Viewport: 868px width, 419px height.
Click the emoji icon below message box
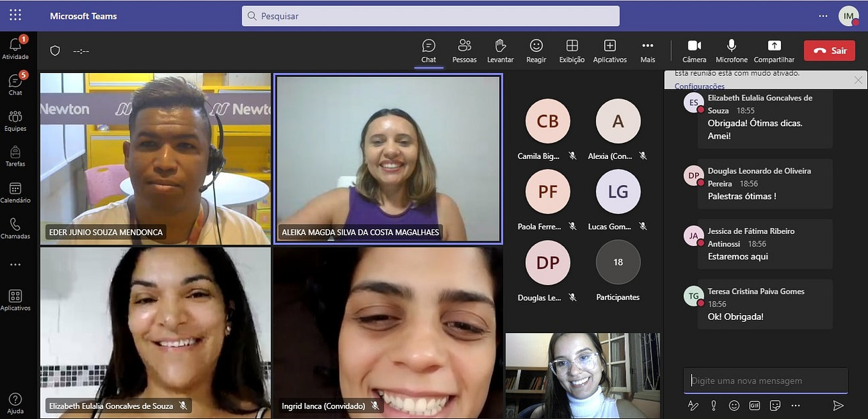tap(734, 405)
